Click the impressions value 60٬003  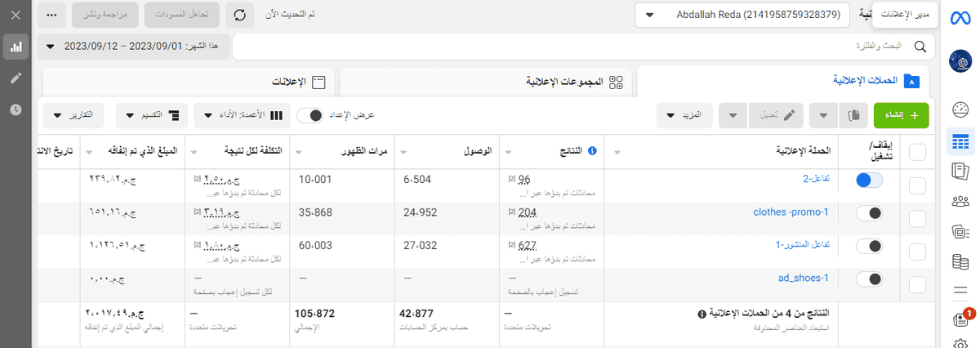tap(314, 245)
